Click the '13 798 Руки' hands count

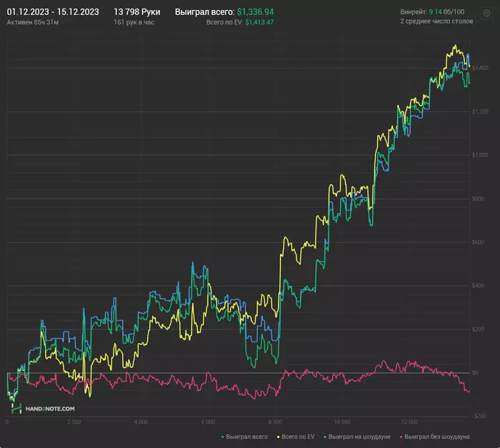pos(137,12)
